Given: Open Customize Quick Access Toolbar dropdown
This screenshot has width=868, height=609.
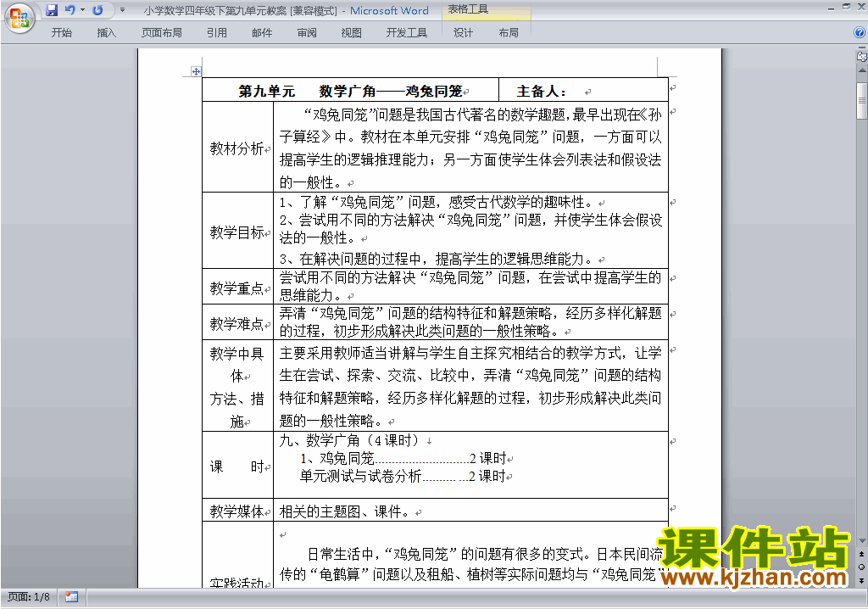Looking at the screenshot, I should tap(122, 10).
